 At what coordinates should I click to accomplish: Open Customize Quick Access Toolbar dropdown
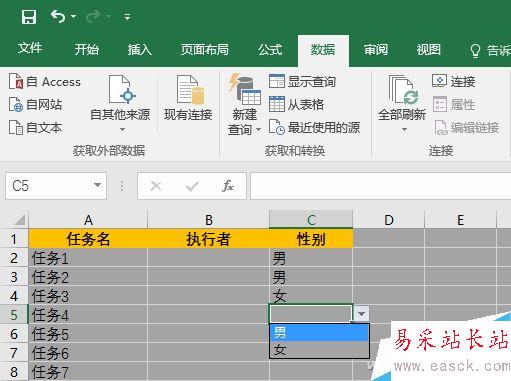click(127, 16)
